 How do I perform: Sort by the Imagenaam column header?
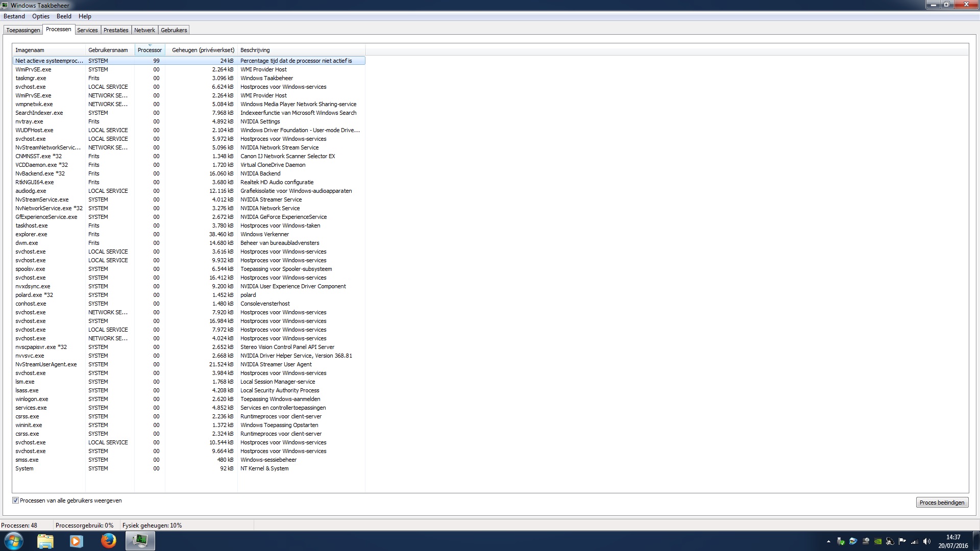pyautogui.click(x=48, y=50)
